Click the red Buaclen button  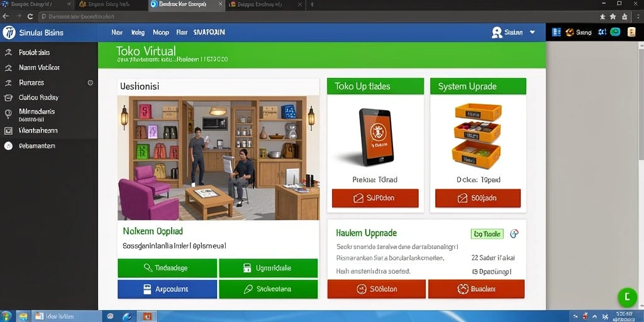click(x=476, y=289)
